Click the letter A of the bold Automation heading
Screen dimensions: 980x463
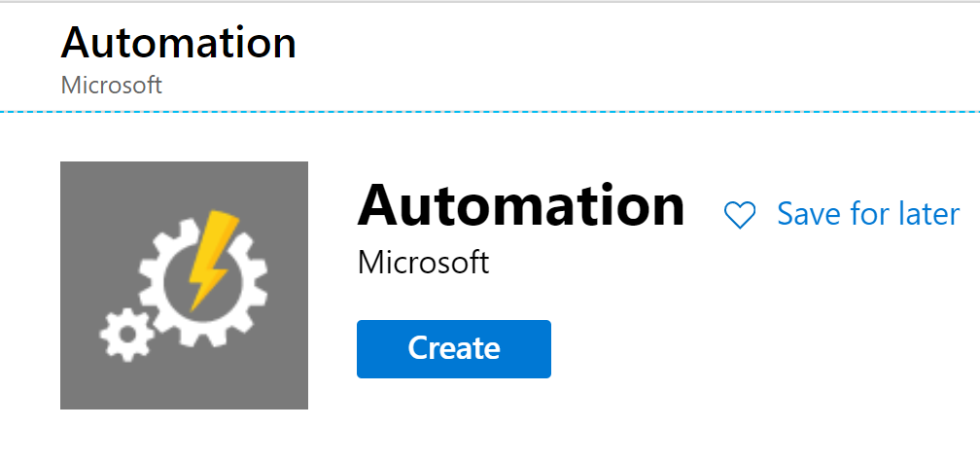[x=383, y=206]
